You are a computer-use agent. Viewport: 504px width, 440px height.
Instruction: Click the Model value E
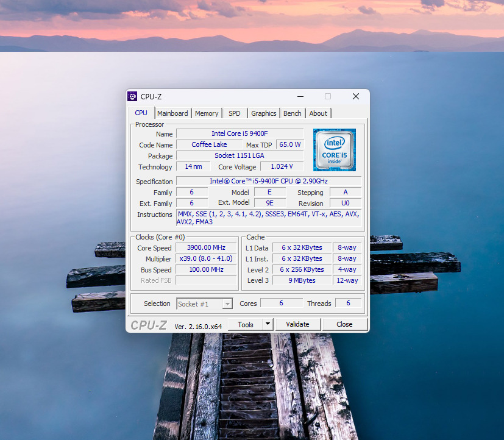coord(270,192)
